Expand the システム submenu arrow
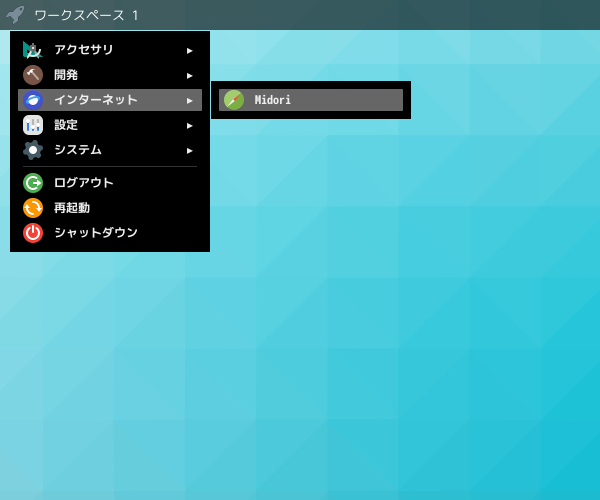 coord(189,151)
